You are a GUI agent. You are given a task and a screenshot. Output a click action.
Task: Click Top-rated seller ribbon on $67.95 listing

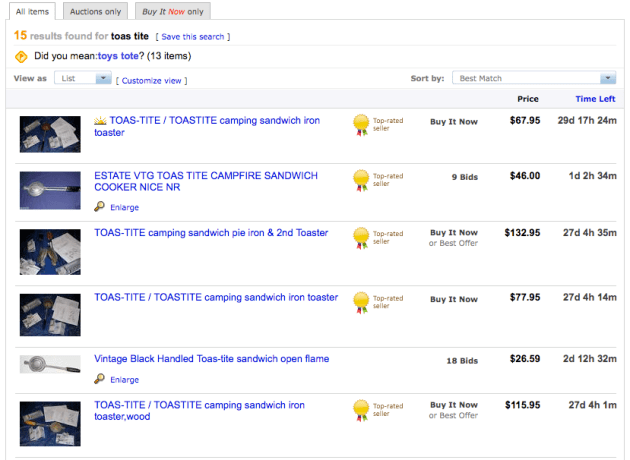click(361, 125)
